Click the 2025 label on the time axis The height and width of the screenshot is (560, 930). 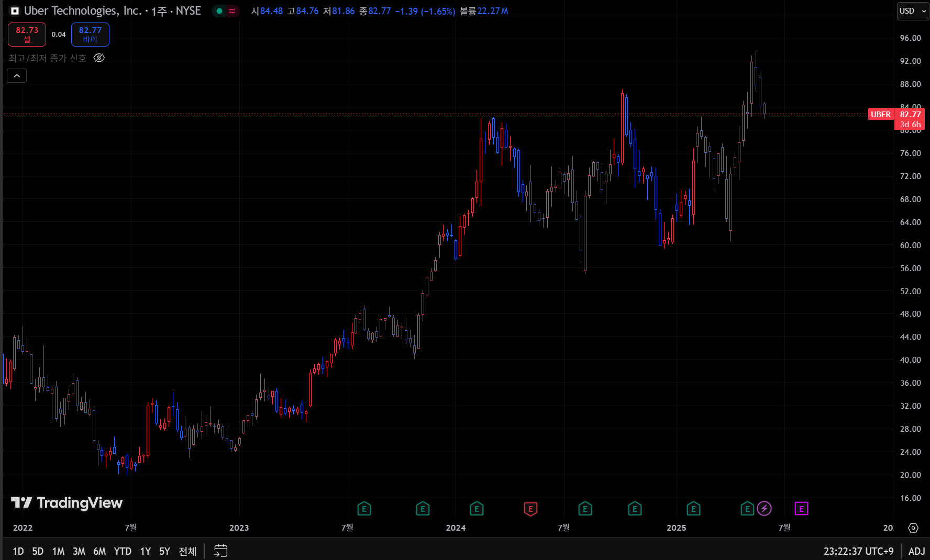677,528
